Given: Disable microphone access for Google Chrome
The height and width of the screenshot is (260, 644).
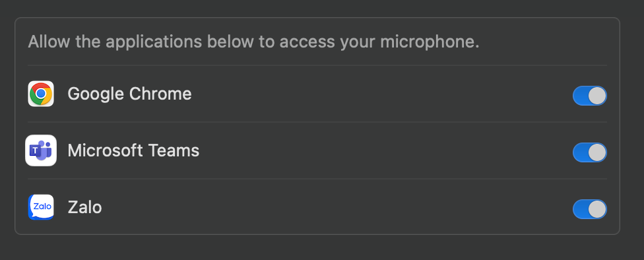Looking at the screenshot, I should coord(589,96).
